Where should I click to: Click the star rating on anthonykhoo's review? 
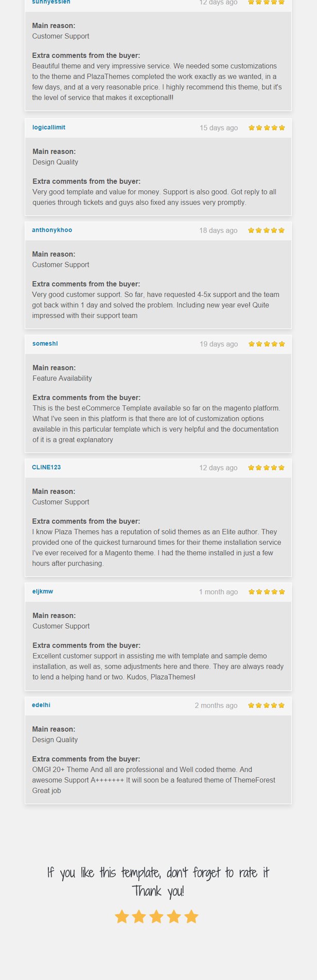point(267,230)
